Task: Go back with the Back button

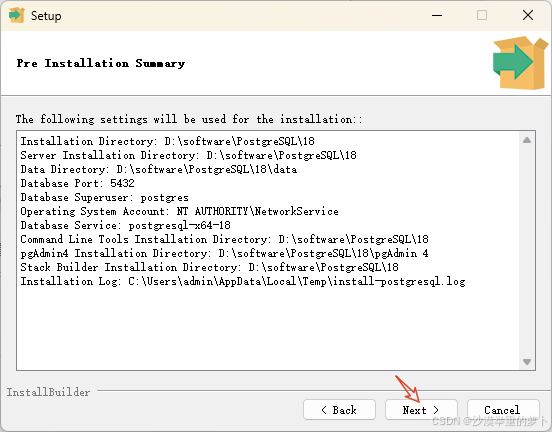Action: [339, 409]
